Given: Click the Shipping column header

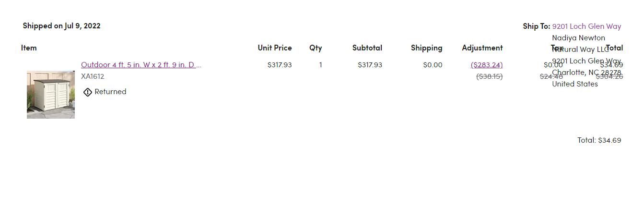Looking at the screenshot, I should pos(427,48).
